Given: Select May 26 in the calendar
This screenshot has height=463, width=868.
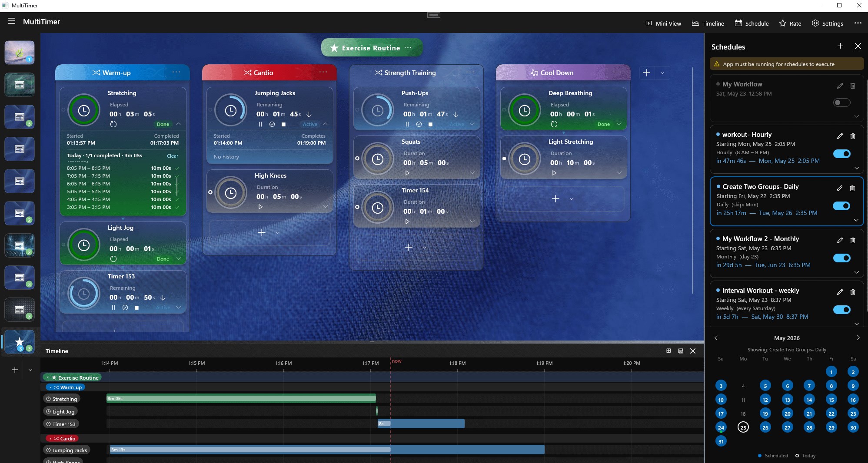Looking at the screenshot, I should point(765,427).
